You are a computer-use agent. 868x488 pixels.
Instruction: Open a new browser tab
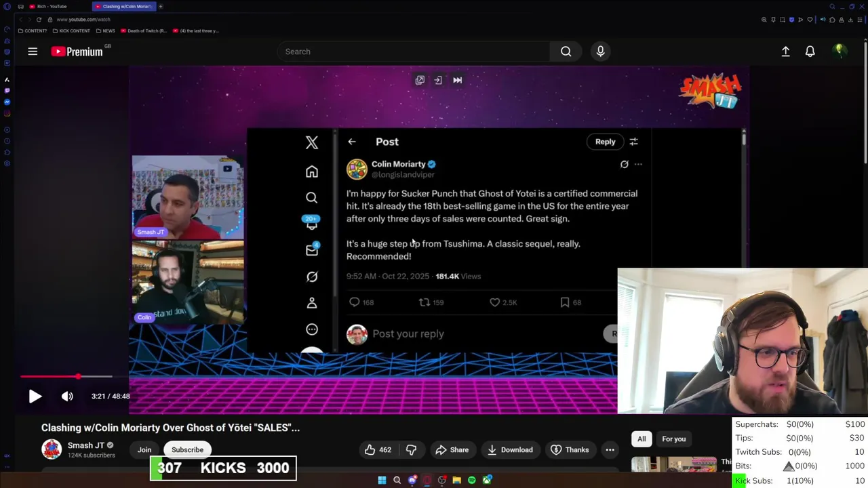click(161, 6)
